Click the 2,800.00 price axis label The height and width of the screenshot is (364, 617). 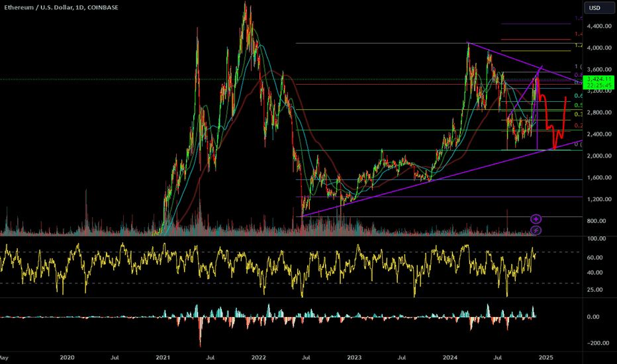tap(599, 113)
